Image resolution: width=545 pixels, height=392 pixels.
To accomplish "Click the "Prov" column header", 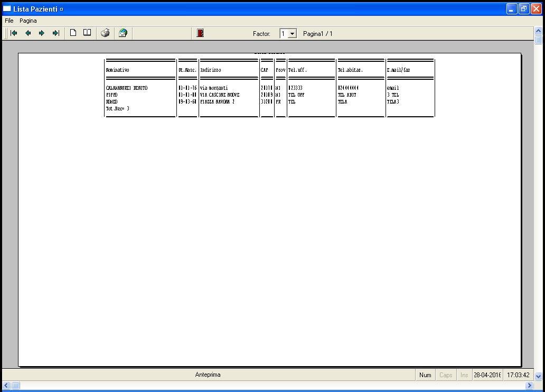I will [x=280, y=70].
